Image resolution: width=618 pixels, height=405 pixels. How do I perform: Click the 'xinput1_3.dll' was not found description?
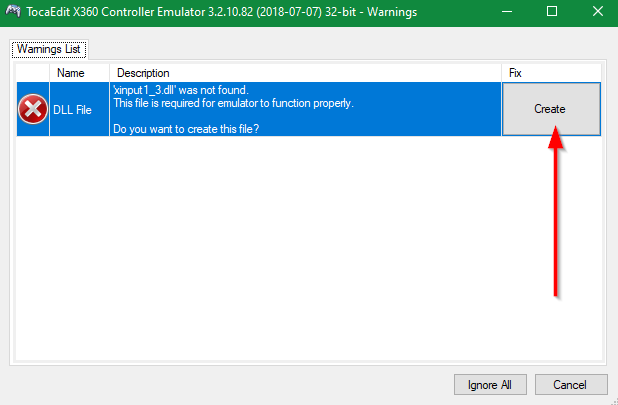tap(305, 109)
